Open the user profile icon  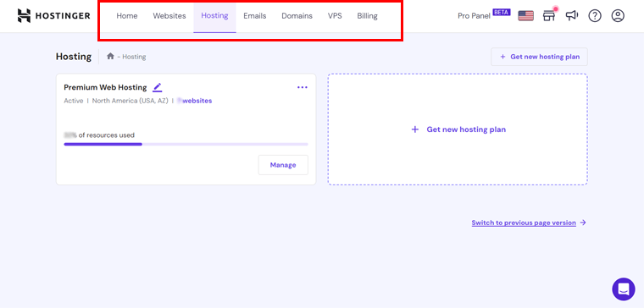pos(618,16)
